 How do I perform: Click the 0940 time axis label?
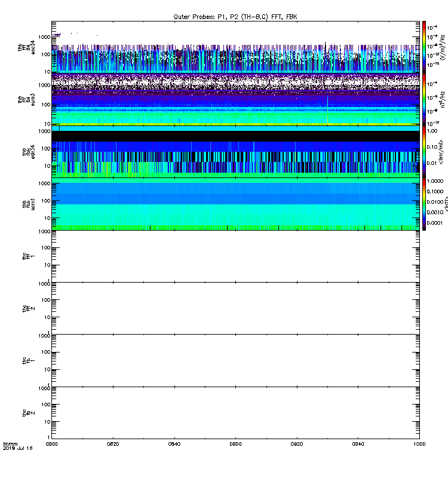(x=358, y=444)
